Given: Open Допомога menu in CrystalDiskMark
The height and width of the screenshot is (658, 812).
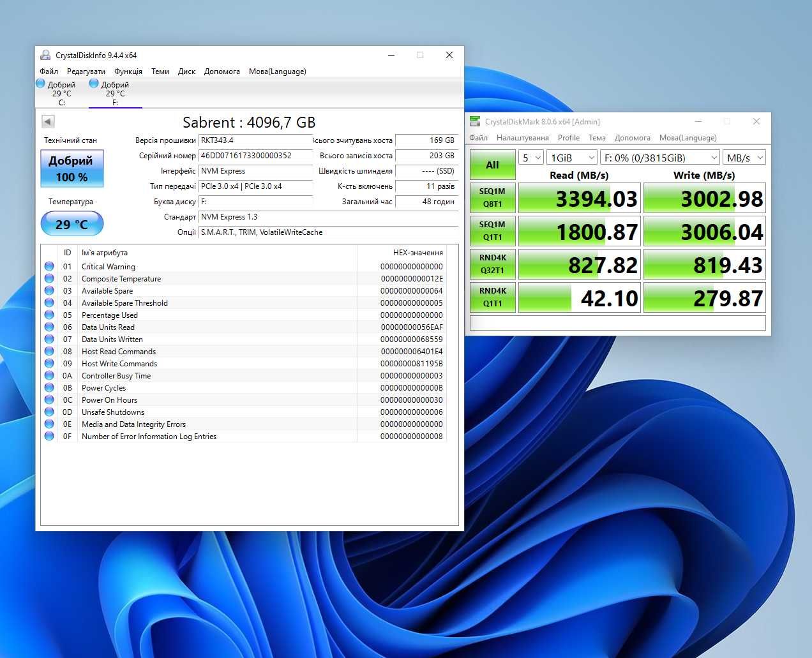Looking at the screenshot, I should coord(633,138).
